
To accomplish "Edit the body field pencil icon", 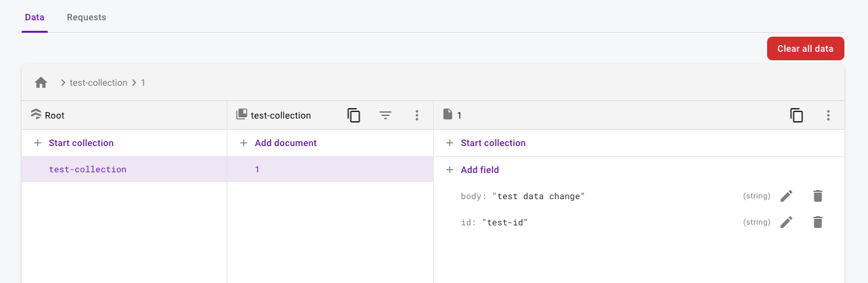I will 786,196.
